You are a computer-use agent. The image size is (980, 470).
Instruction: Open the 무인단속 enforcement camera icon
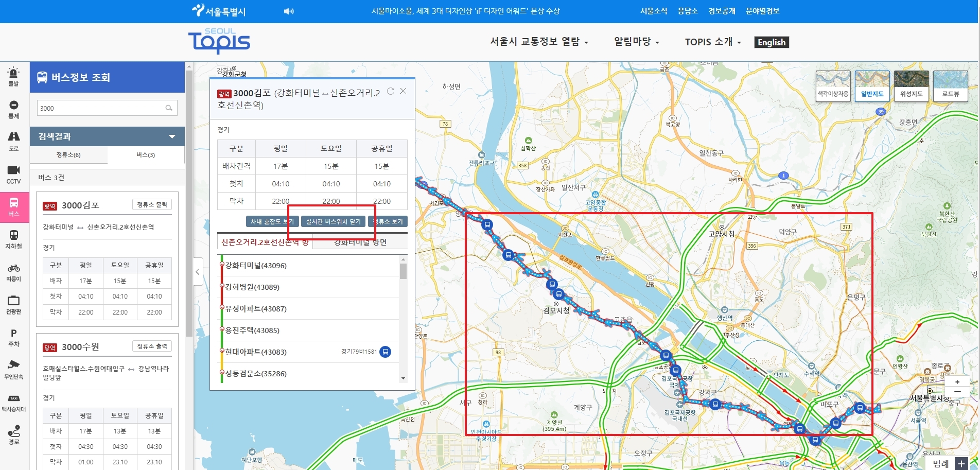click(x=14, y=370)
